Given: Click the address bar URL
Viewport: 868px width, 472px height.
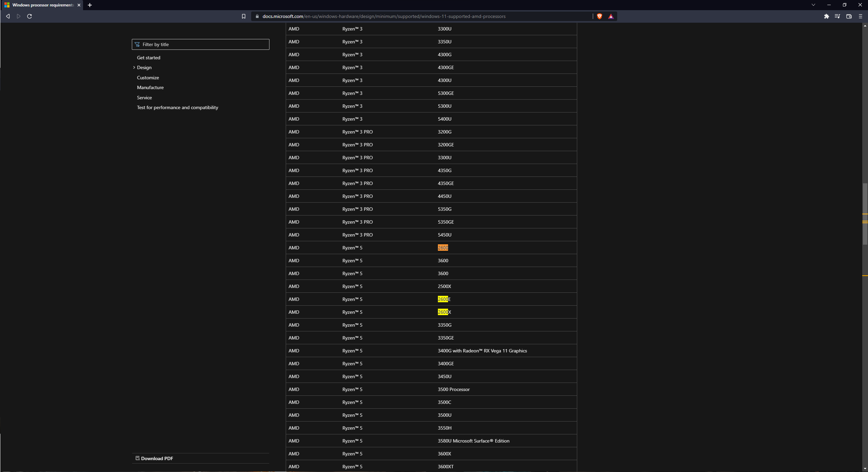Looking at the screenshot, I should click(384, 16).
